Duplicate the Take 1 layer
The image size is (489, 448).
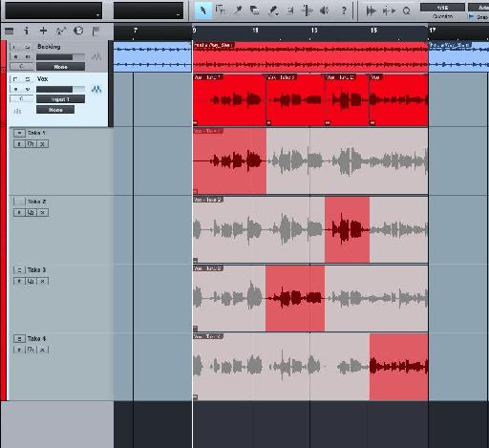31,144
